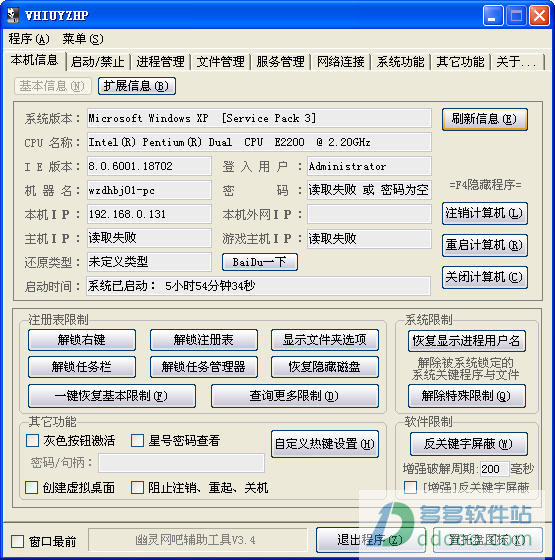Image resolution: width=555 pixels, height=560 pixels.
Task: Open the 关于... tab
Action: 517,62
